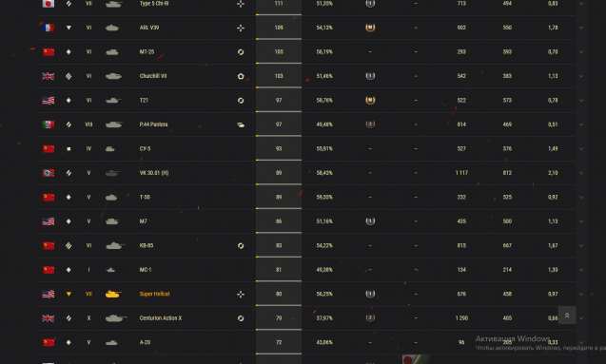Click the French flag beside ARL V39
This screenshot has width=606, height=364.
click(49, 28)
